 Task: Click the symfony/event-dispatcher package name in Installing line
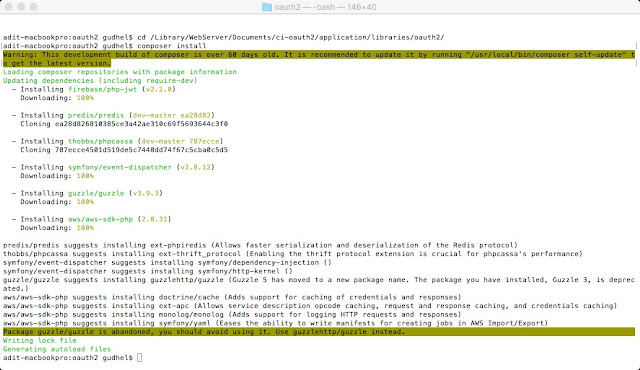(x=120, y=167)
